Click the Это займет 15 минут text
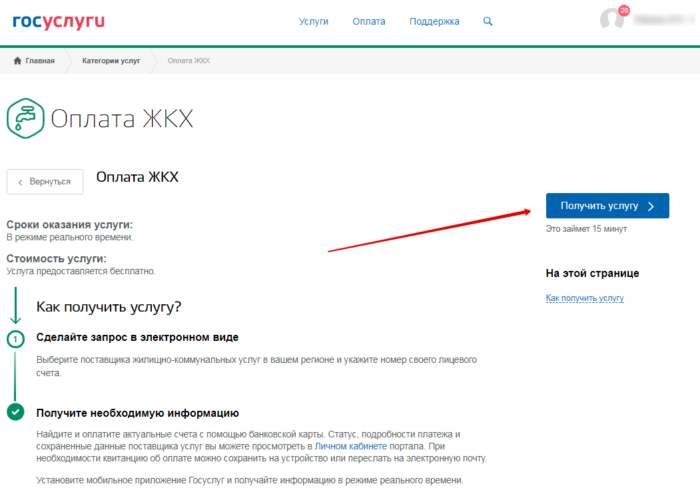Image resolution: width=700 pixels, height=500 pixels. [586, 229]
